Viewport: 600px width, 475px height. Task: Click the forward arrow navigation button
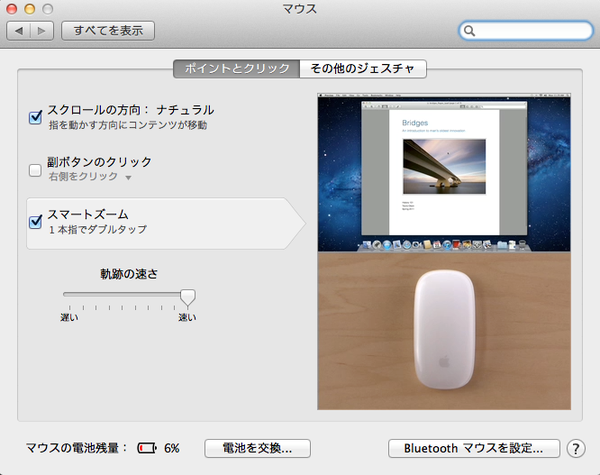click(x=42, y=31)
